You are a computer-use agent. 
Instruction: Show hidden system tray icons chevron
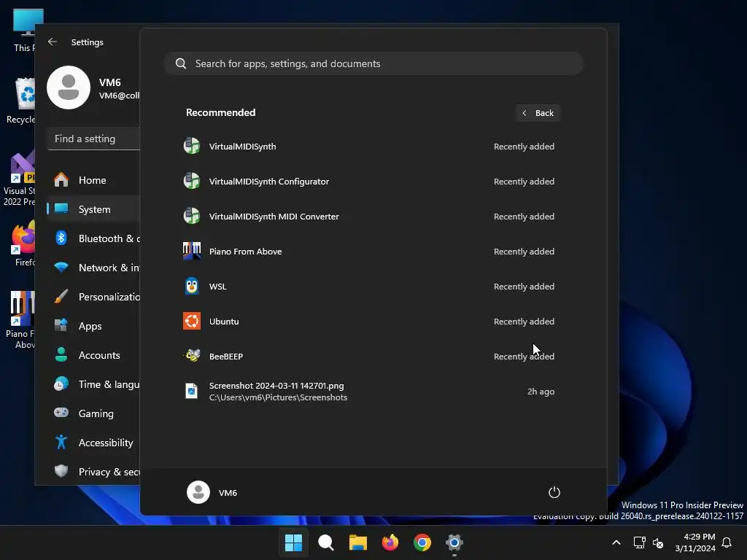(616, 542)
